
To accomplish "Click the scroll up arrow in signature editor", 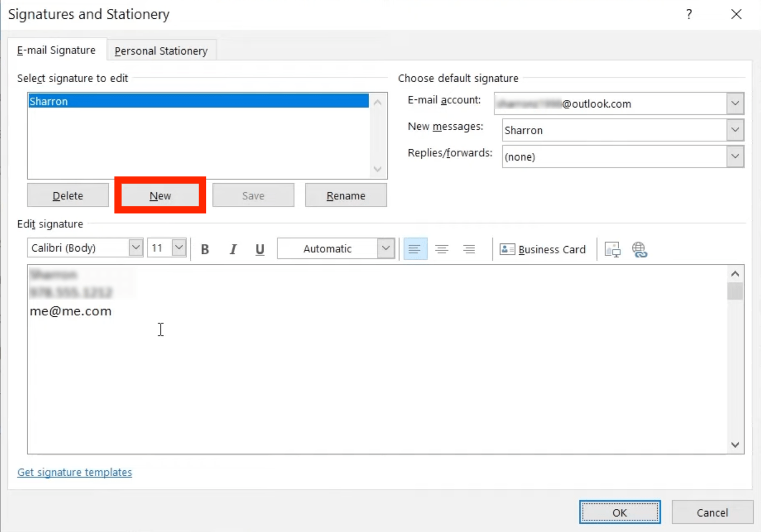I will (x=735, y=274).
